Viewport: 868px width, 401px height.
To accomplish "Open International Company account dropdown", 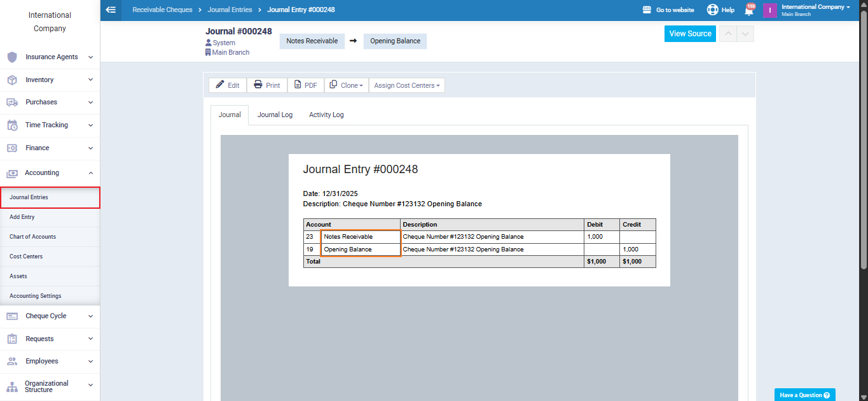I will (815, 7).
